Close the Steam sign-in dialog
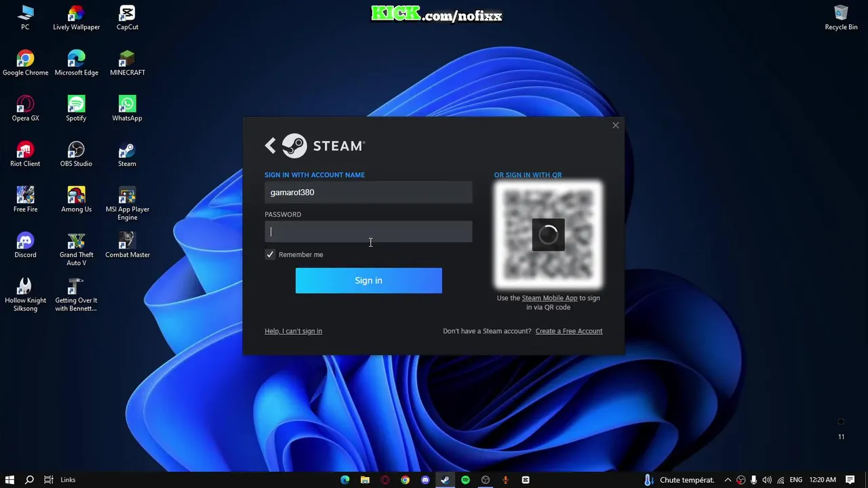Image resolution: width=868 pixels, height=488 pixels. click(x=616, y=125)
